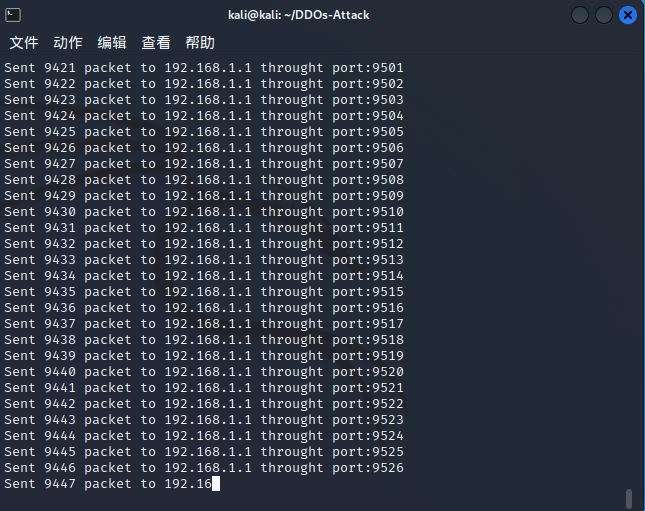Click the minimize window button
The width and height of the screenshot is (645, 511).
pos(580,16)
